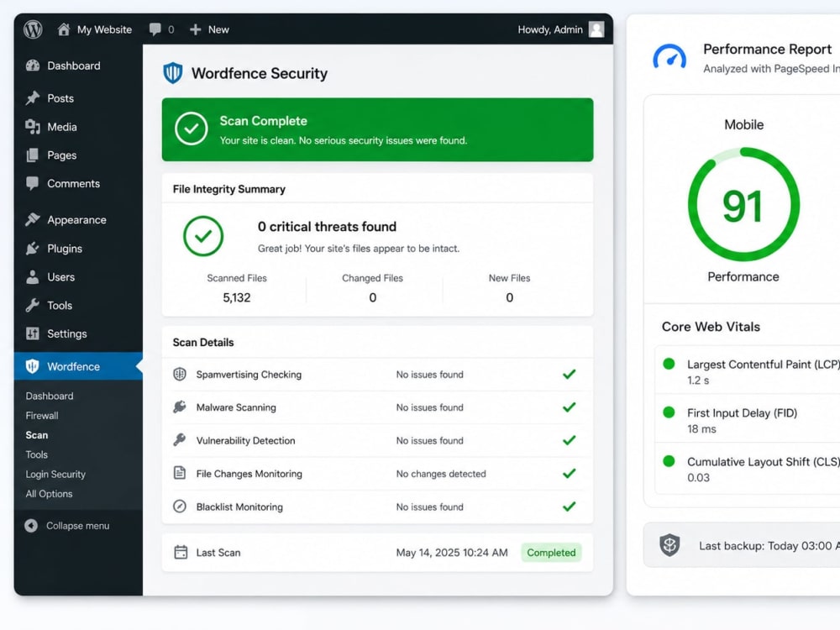Click the green check beside 0 critical threats
This screenshot has height=630, width=840.
click(203, 236)
